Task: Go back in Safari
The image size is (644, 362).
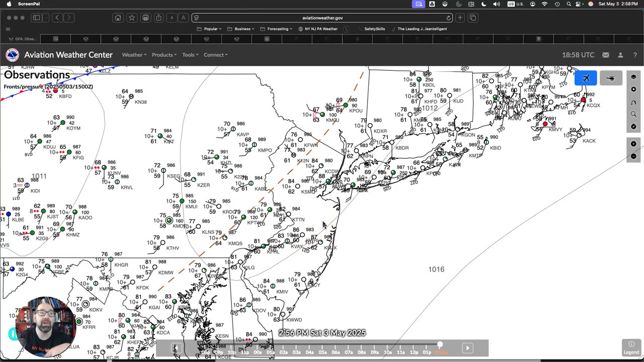Action: tap(57, 18)
